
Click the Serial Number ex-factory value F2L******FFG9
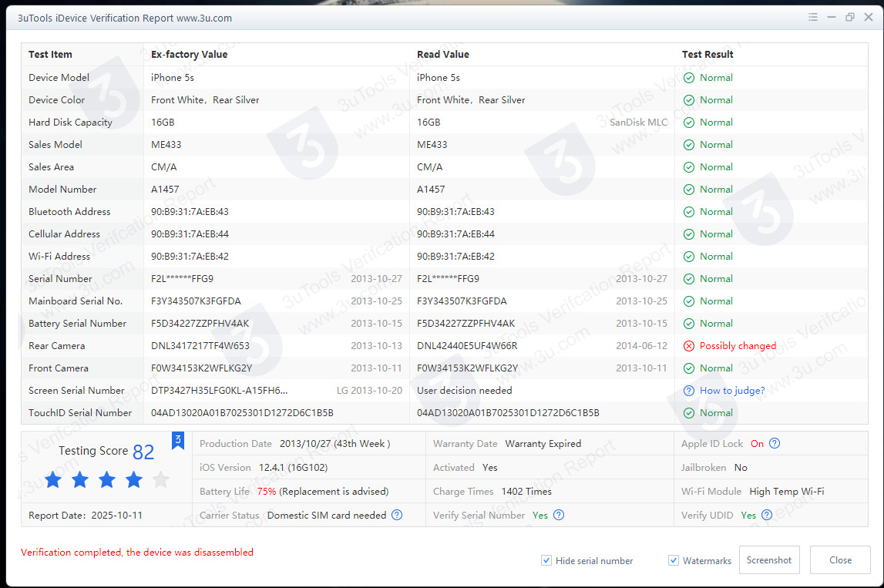point(182,278)
